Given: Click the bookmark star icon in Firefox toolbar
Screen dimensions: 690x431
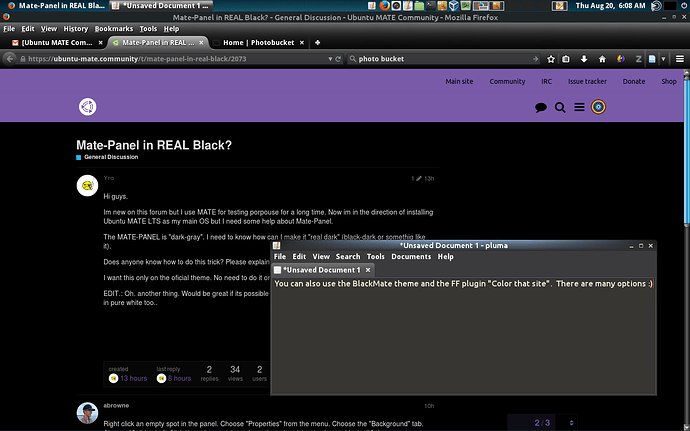Looking at the screenshot, I should pyautogui.click(x=551, y=59).
